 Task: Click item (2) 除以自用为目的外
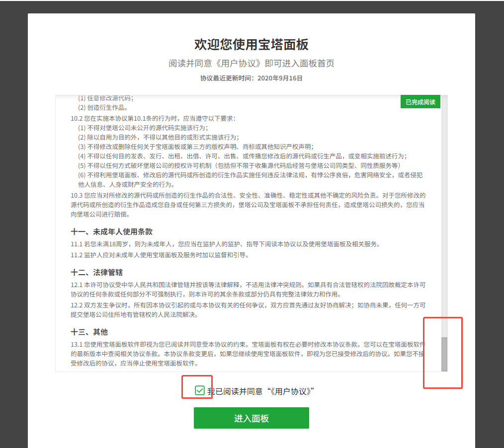[x=159, y=137]
